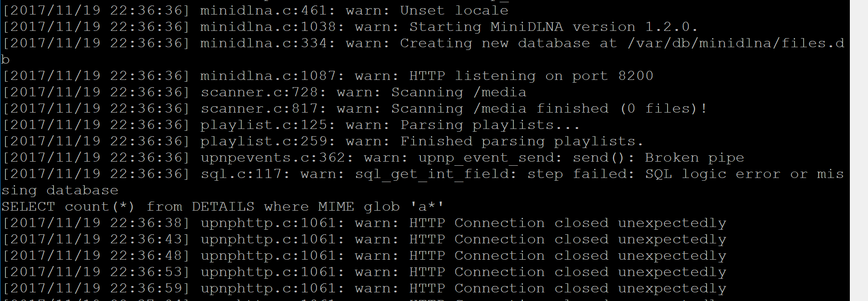Click the "Scanning /media finished (0 files)!" message
This screenshot has height=301, width=868.
tap(549, 109)
